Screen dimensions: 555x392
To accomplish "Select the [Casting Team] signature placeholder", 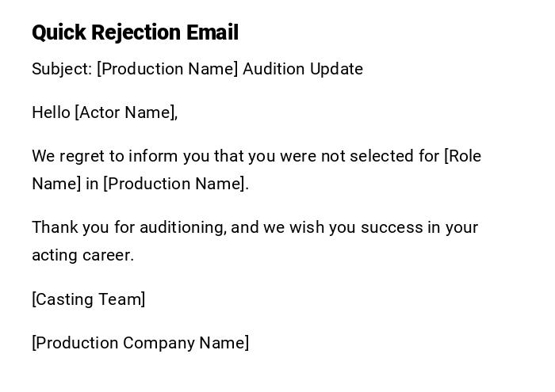I will click(89, 299).
